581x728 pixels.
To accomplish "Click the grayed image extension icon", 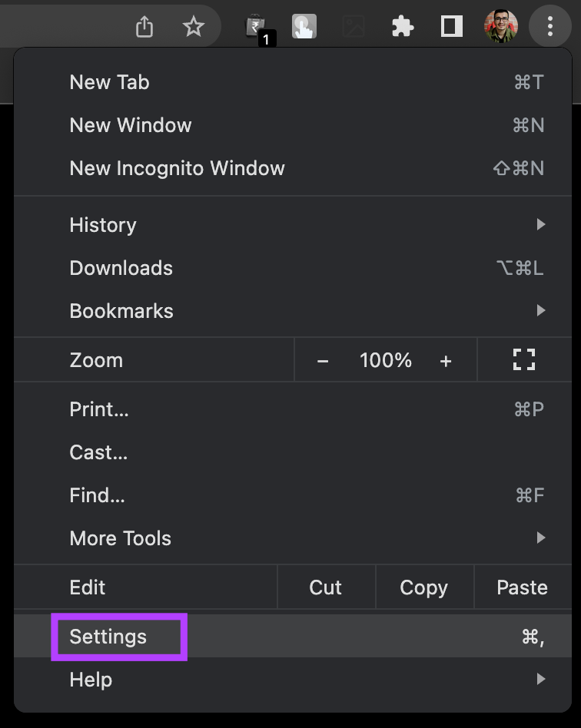I will (353, 25).
